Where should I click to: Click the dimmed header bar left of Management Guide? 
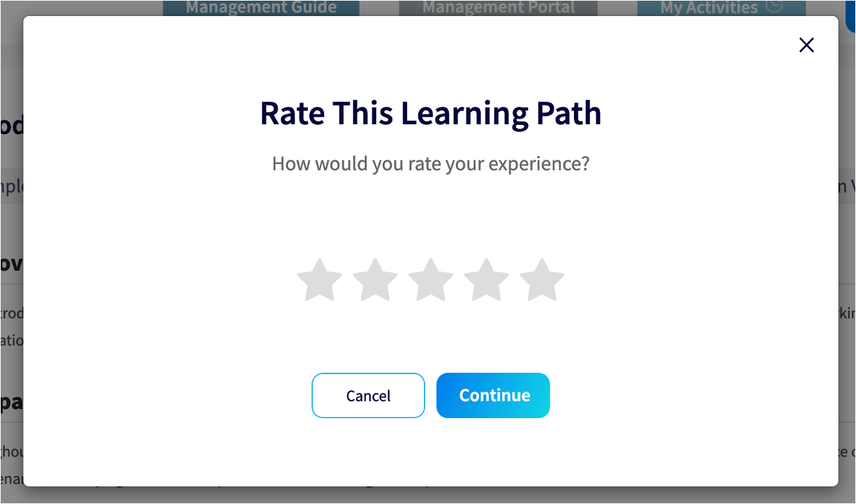pyautogui.click(x=81, y=8)
